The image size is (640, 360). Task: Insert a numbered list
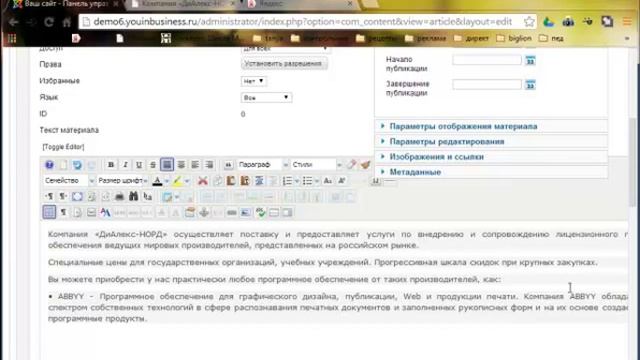pyautogui.click(x=287, y=181)
